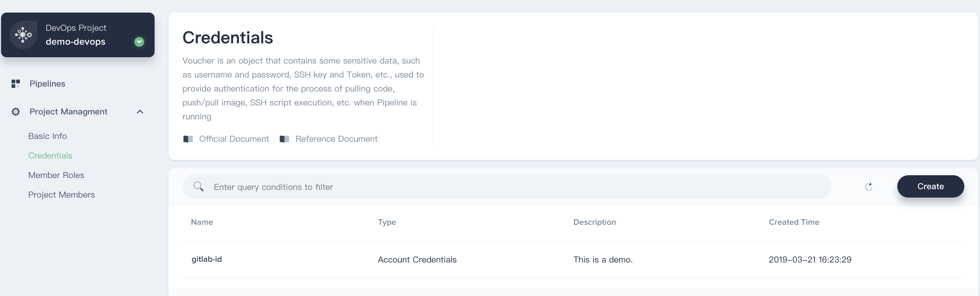Open Pipelines in the sidebar
This screenshot has height=296, width=980.
[x=47, y=84]
